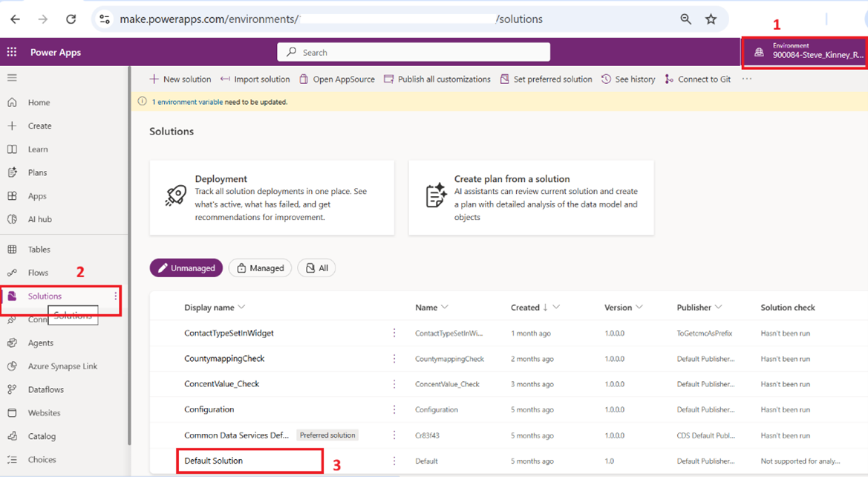Expand the Display name column dropdown
The height and width of the screenshot is (477, 868).
pos(241,308)
